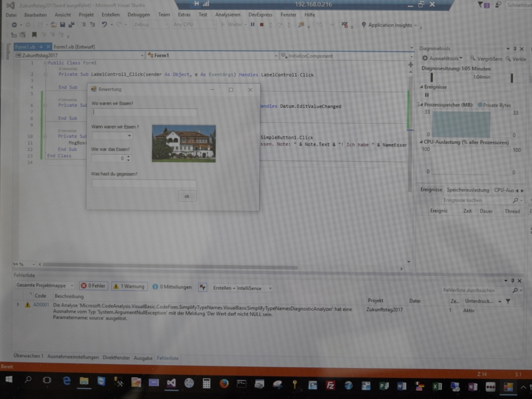This screenshot has height=399, width=532.
Task: Click the 'Wo waren wir Essen?' text field
Action: coord(145,112)
